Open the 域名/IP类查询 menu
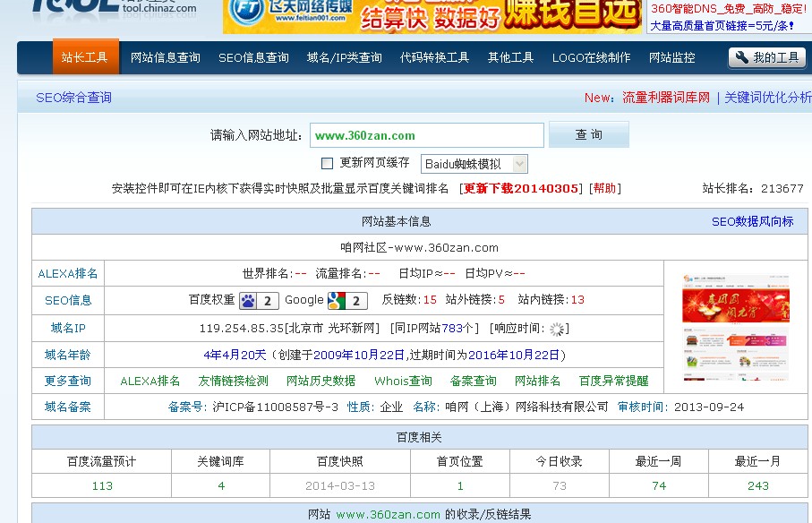Screen dimensions: 812x523 coord(345,57)
